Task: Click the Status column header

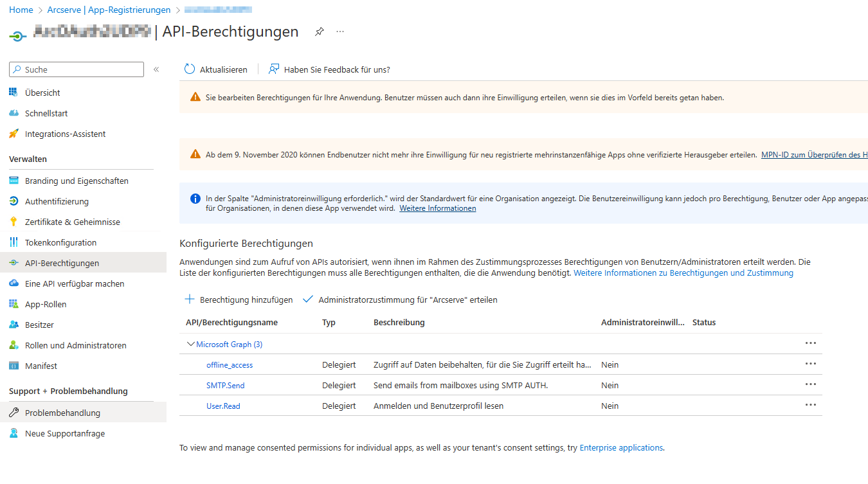Action: pos(704,322)
